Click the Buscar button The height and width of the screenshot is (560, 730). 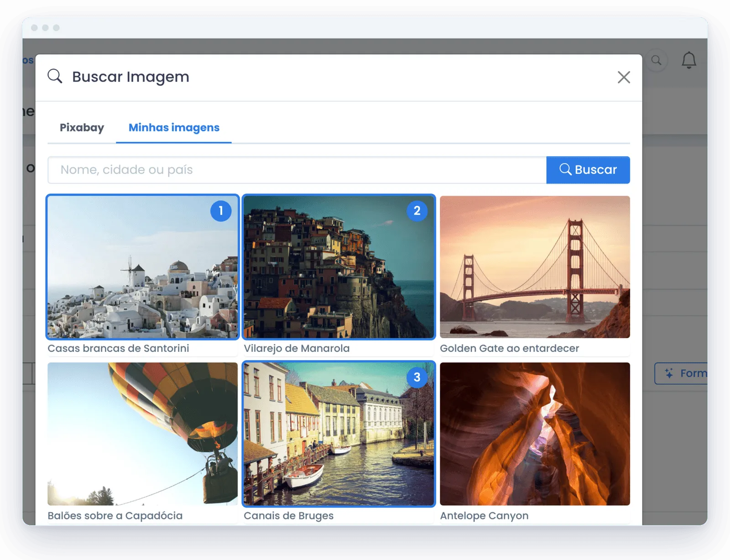[x=588, y=170]
